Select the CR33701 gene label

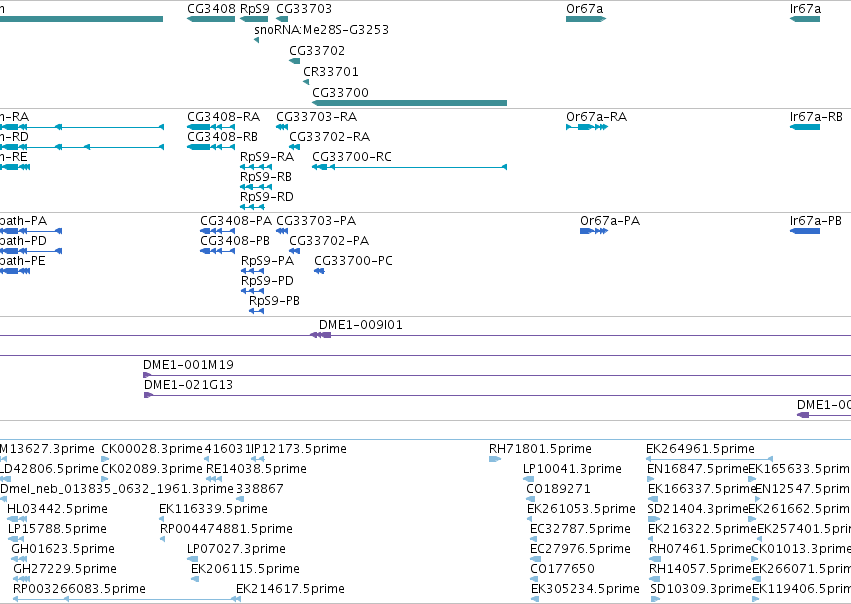(331, 72)
